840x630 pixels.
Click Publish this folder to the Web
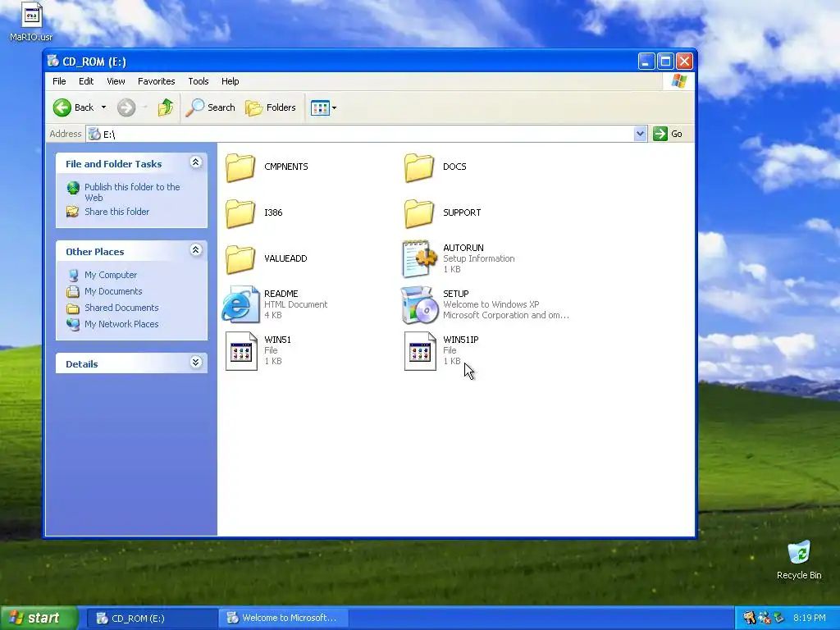pyautogui.click(x=132, y=192)
